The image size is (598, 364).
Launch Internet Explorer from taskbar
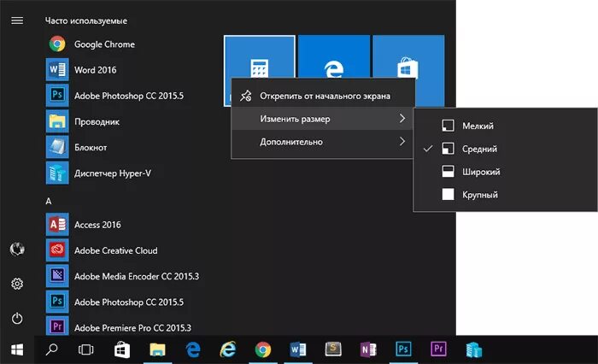click(228, 349)
